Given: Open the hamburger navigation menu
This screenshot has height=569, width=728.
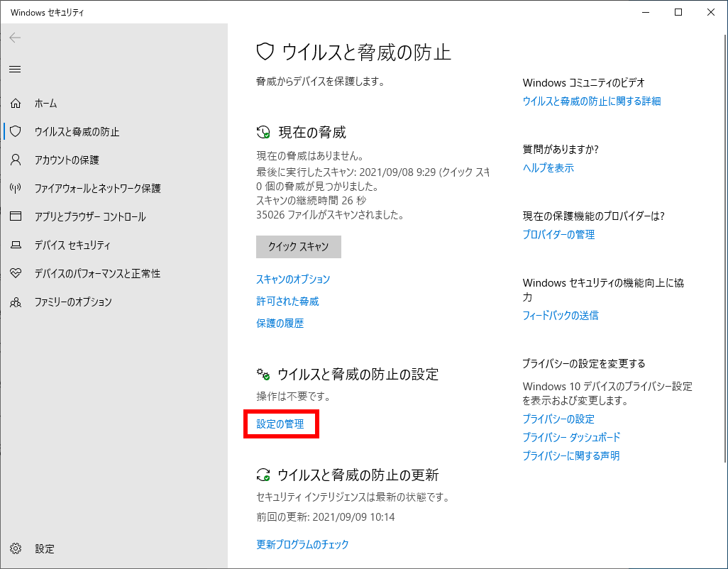Looking at the screenshot, I should 15,69.
